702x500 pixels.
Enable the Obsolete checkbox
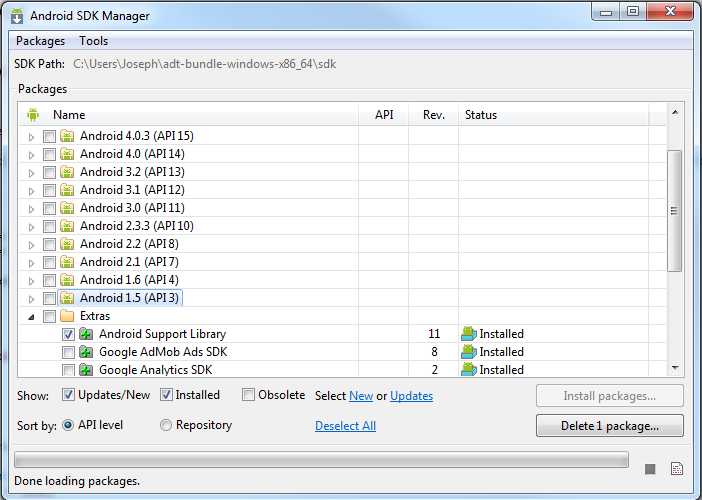249,395
